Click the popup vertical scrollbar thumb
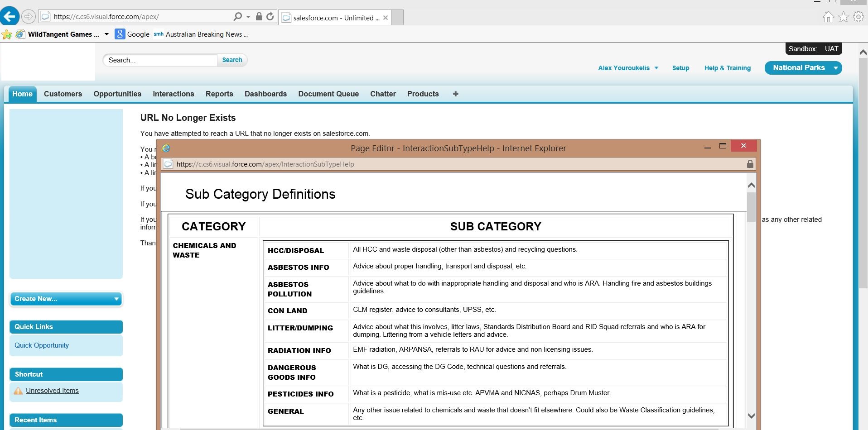 click(751, 207)
